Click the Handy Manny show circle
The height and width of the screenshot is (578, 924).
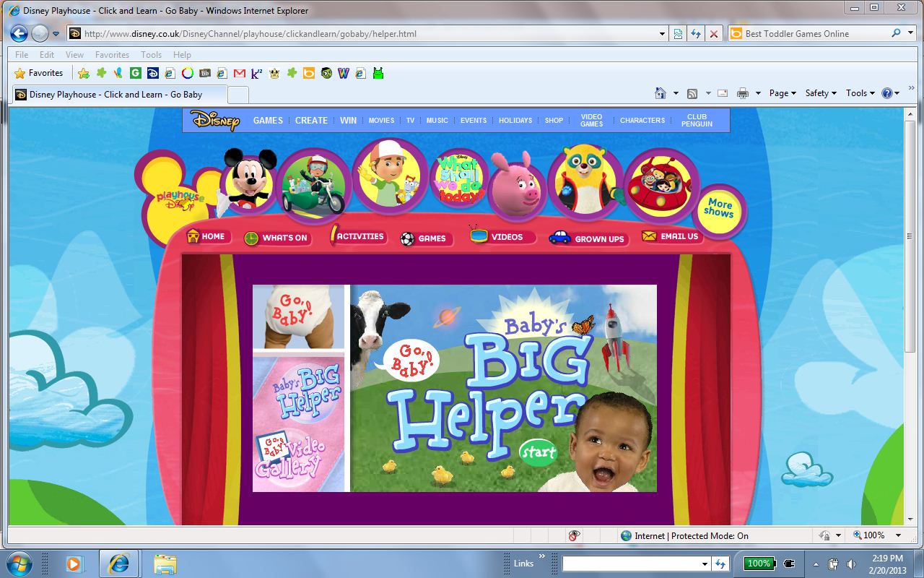point(390,176)
